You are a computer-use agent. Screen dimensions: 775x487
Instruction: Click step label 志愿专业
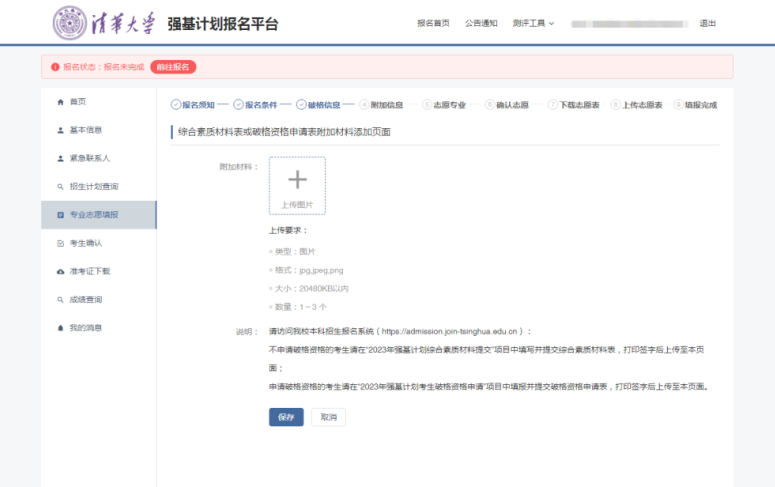(450, 104)
